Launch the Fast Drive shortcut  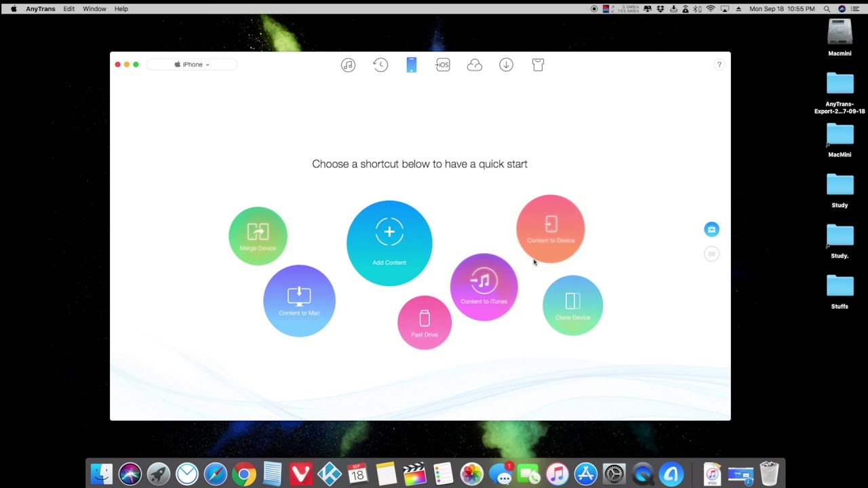click(x=425, y=323)
